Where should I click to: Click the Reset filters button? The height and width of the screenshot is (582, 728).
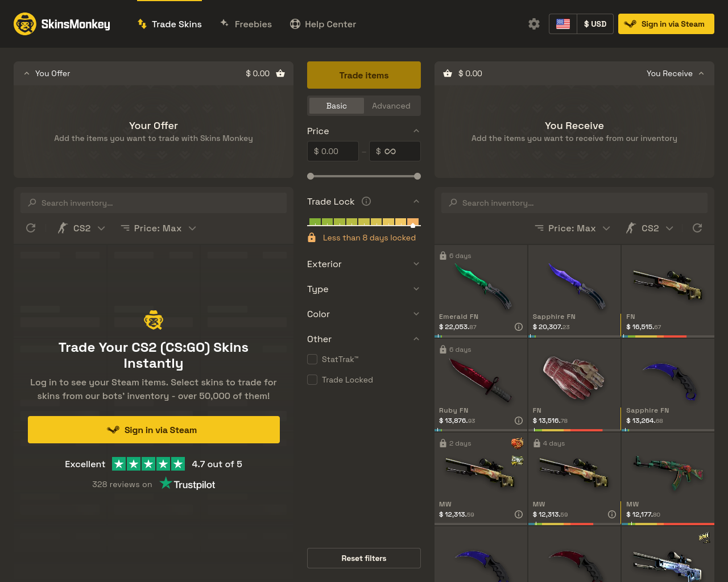coord(364,558)
